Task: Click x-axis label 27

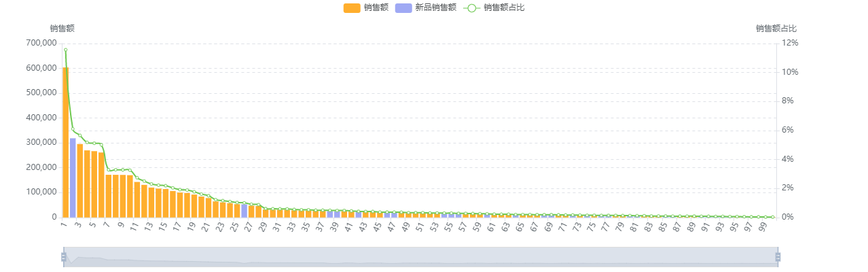Action: pyautogui.click(x=249, y=226)
